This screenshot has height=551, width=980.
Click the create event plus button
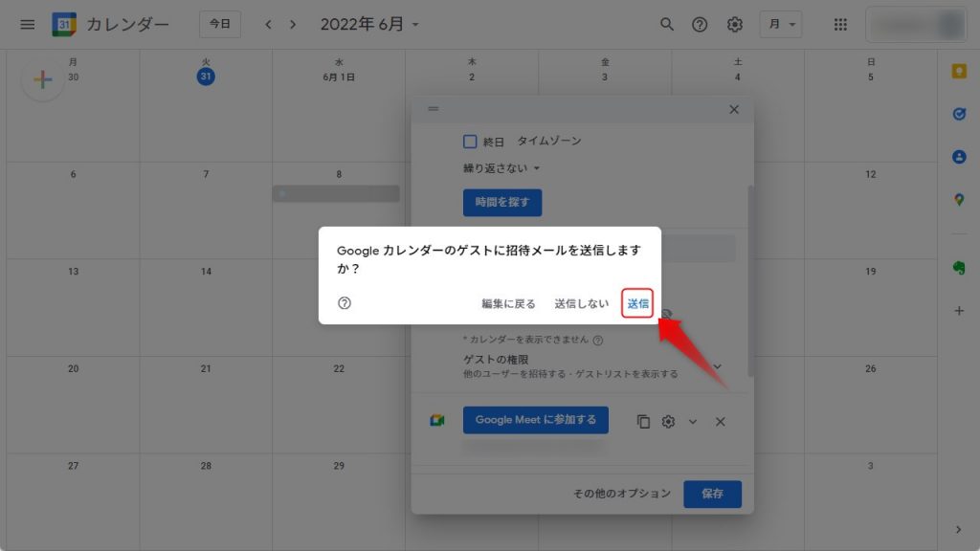[42, 79]
